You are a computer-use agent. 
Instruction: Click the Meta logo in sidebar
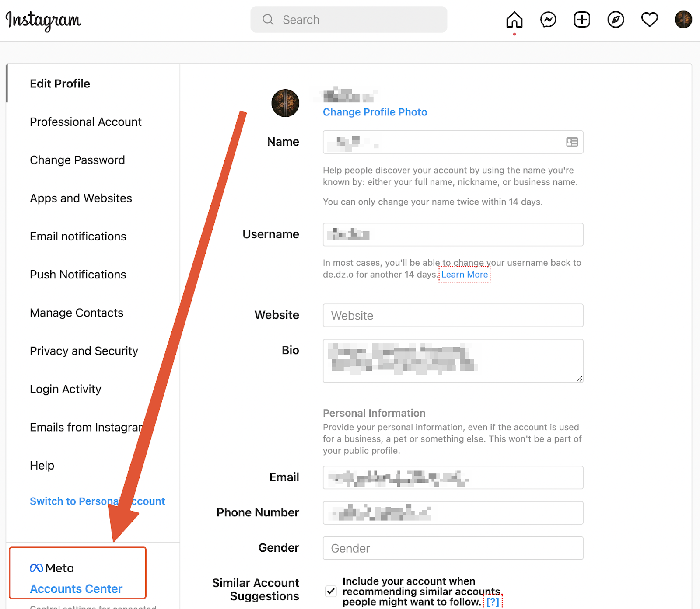52,568
